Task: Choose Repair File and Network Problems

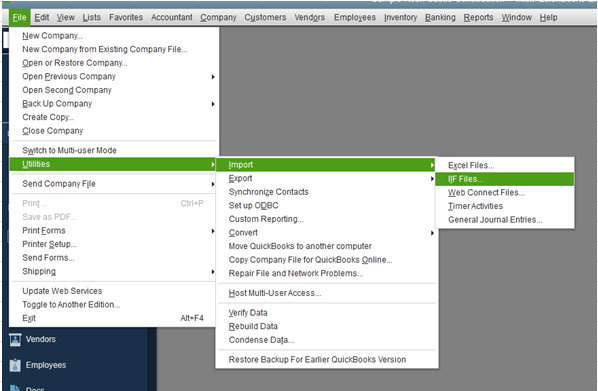Action: coord(327,274)
